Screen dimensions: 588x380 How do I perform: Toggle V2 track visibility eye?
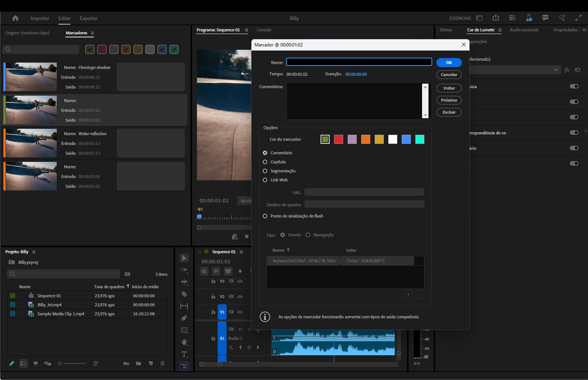(x=240, y=297)
